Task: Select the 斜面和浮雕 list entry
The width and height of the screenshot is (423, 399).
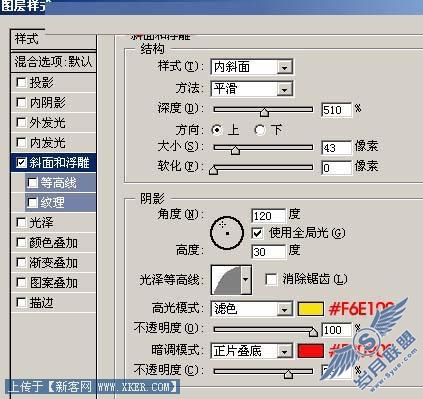Action: (53, 163)
